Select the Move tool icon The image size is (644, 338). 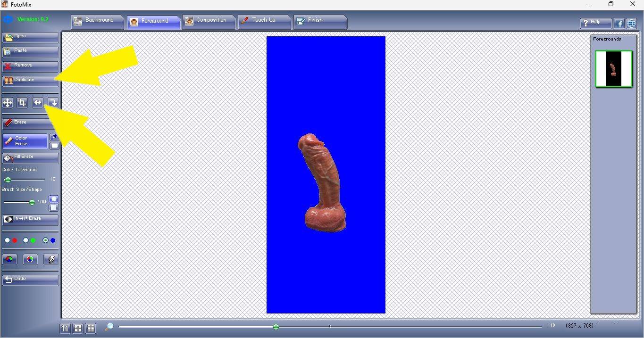[x=8, y=102]
